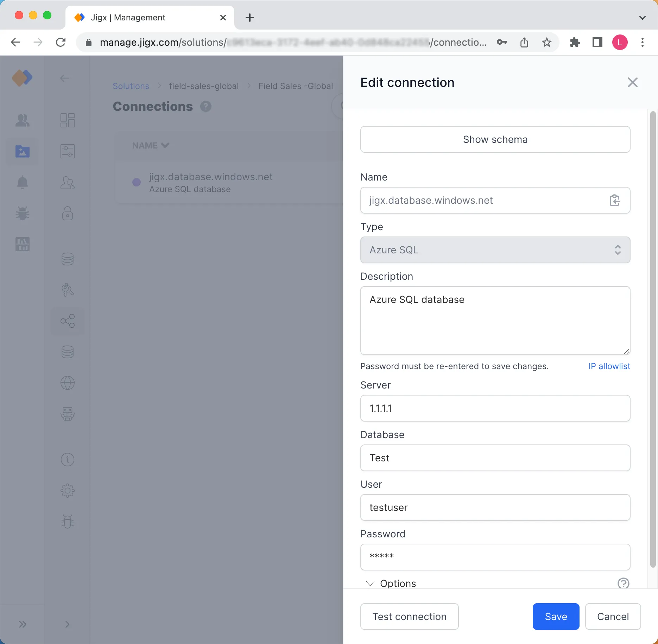Reload the page
Image resolution: width=658 pixels, height=644 pixels.
click(61, 43)
